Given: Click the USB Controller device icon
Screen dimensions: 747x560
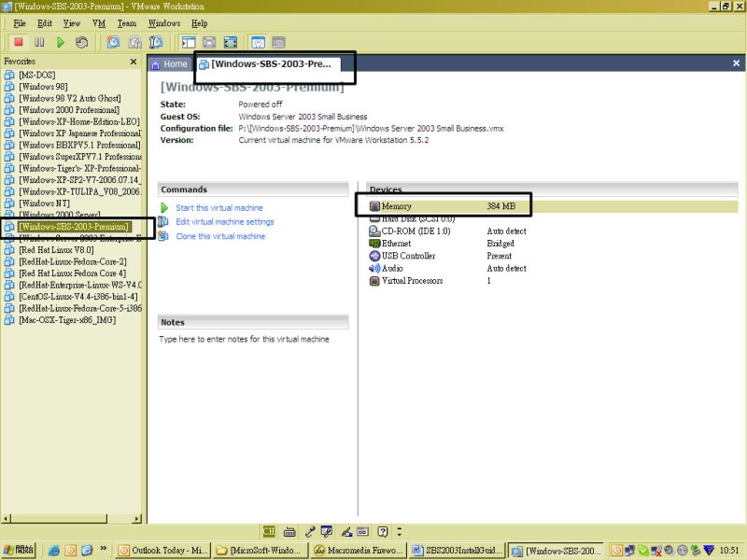Looking at the screenshot, I should 374,256.
